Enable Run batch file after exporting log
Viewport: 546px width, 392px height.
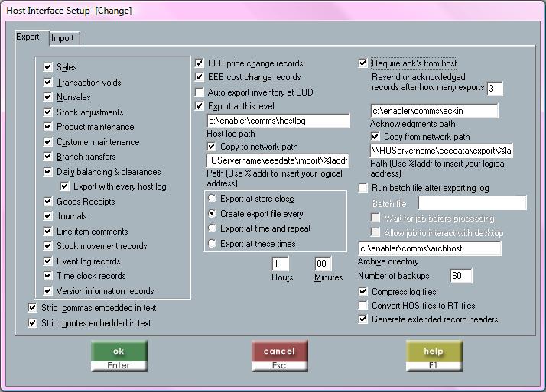362,188
